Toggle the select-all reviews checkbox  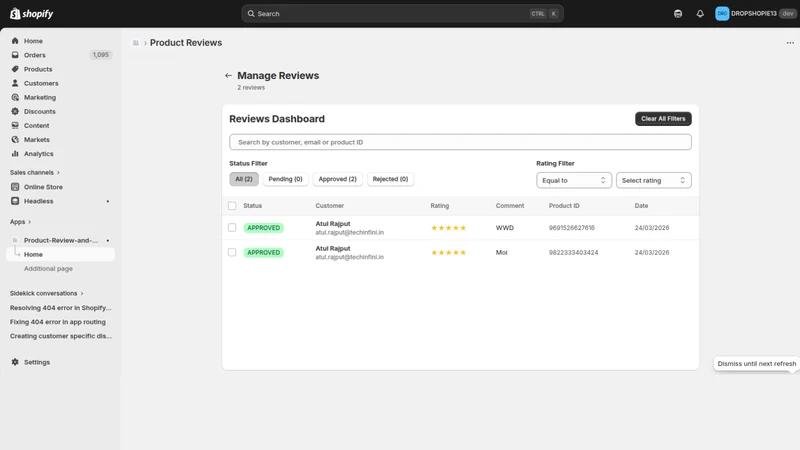[x=232, y=206]
